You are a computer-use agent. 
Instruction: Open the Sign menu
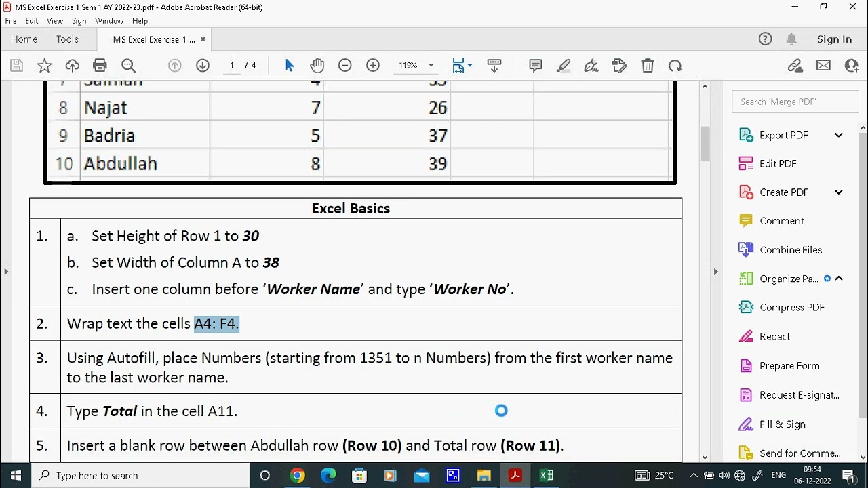79,21
